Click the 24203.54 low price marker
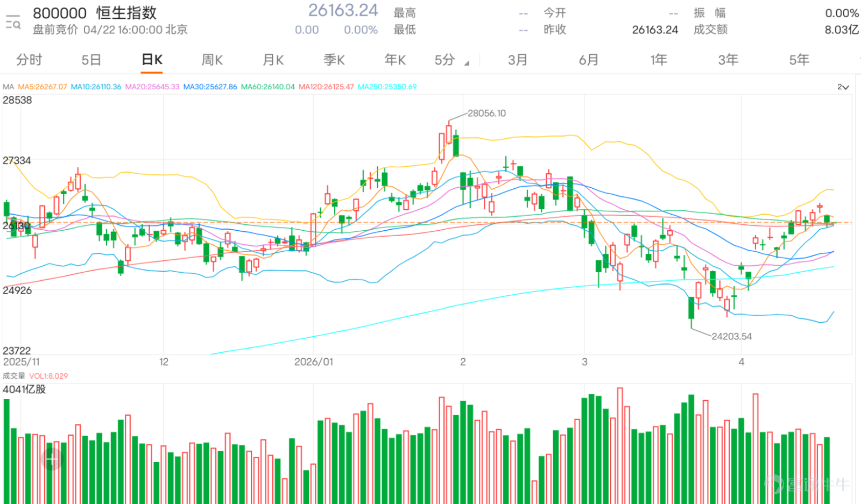Viewport: 861px width, 504px height. click(x=732, y=337)
